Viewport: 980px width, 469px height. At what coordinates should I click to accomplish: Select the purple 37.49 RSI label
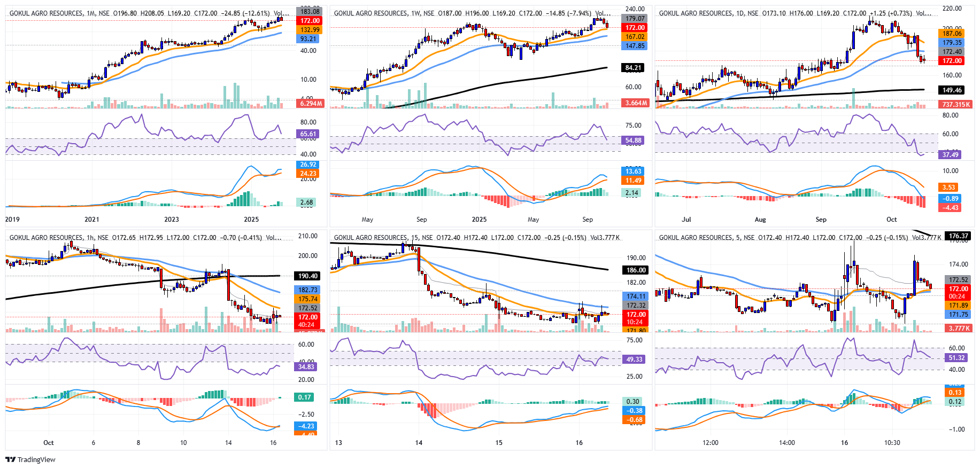tap(950, 154)
